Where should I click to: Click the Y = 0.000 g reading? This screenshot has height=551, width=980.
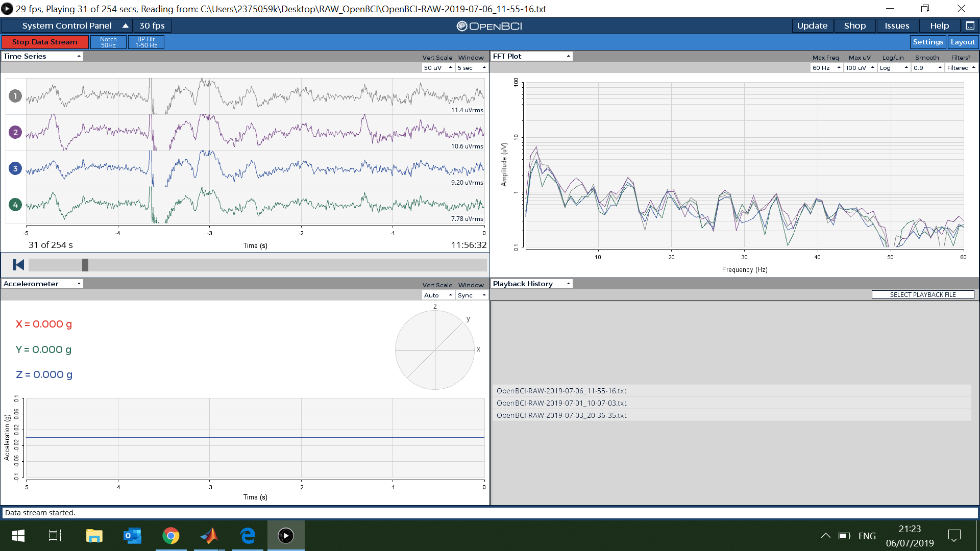[43, 349]
